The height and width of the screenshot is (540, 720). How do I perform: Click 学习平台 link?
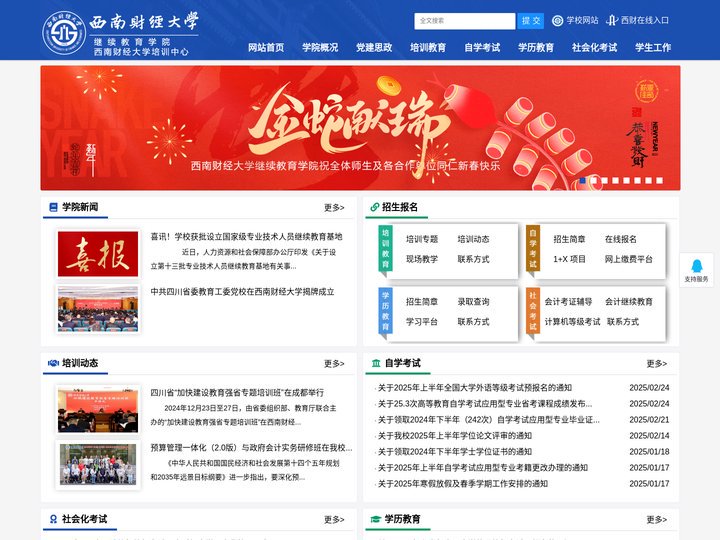tap(422, 322)
